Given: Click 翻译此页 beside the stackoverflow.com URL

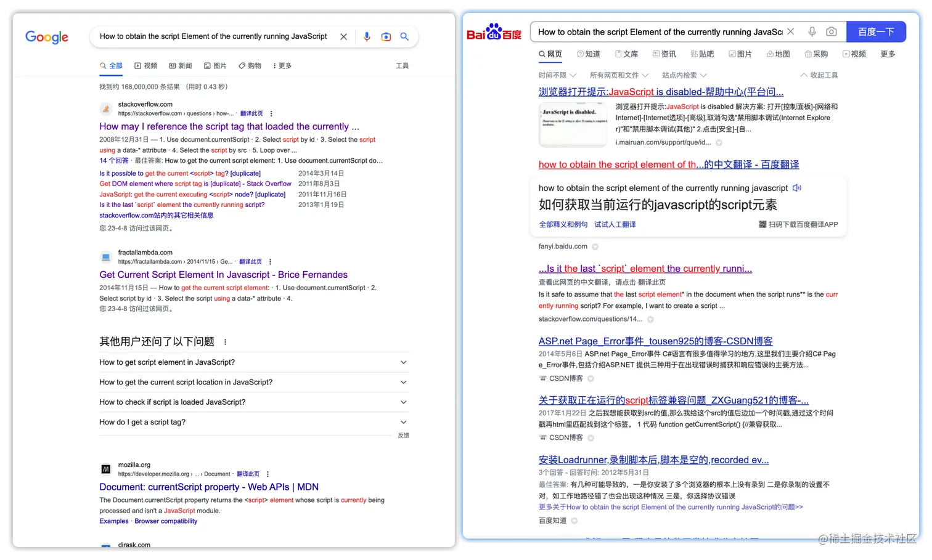Looking at the screenshot, I should tap(251, 113).
